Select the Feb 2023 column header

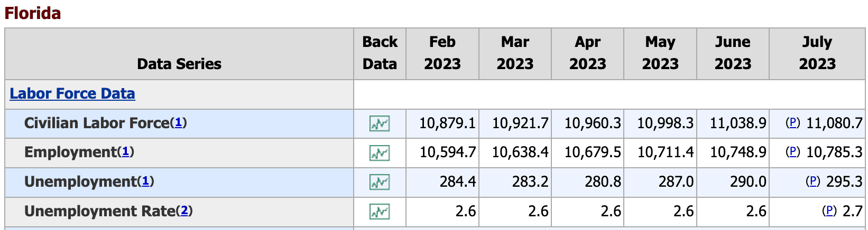click(442, 53)
